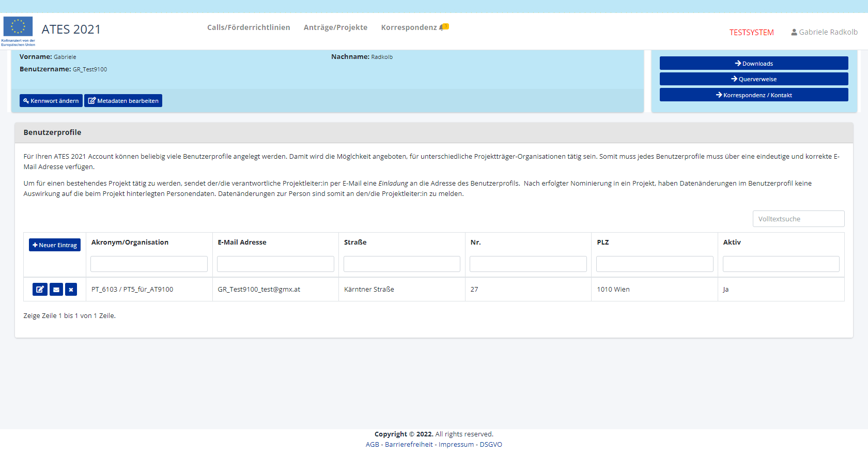Open the DSGVO footer link
The height and width of the screenshot is (469, 868).
[491, 445]
